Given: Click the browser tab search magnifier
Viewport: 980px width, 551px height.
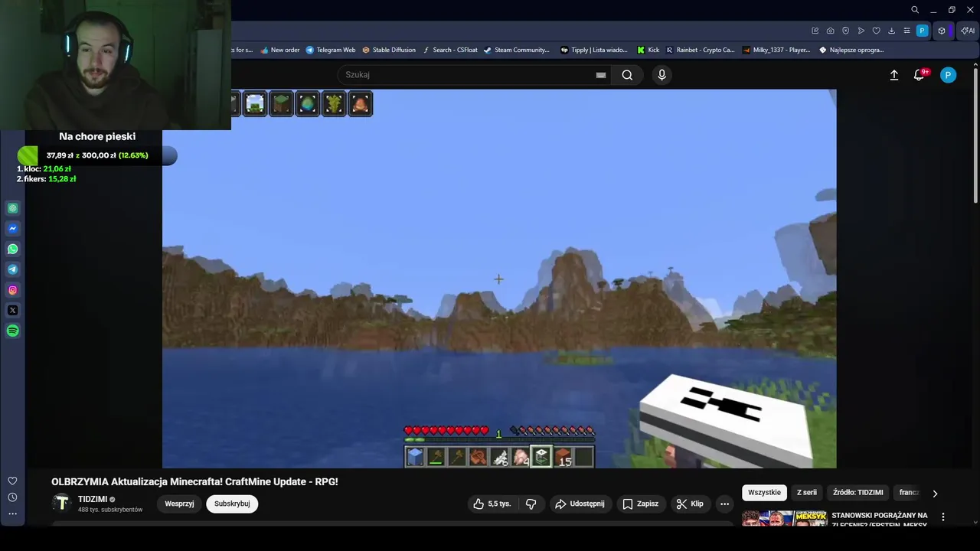Looking at the screenshot, I should pyautogui.click(x=915, y=10).
